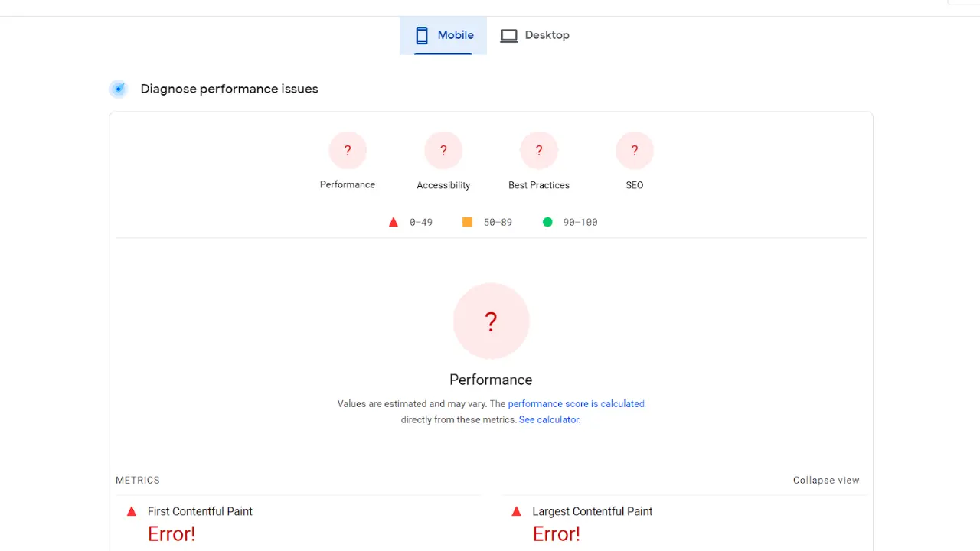Switch to the Desktop tab
980x551 pixels.
[x=534, y=35]
